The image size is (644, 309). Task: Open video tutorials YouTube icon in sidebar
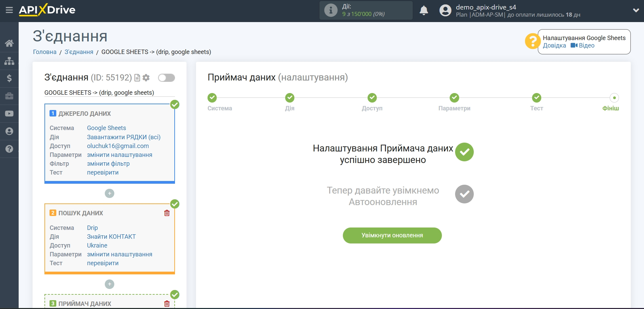click(9, 114)
